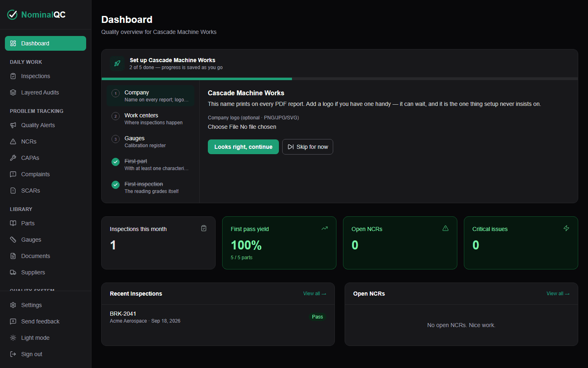
Task: Open the NCRs sidebar entry
Action: [x=45, y=141]
